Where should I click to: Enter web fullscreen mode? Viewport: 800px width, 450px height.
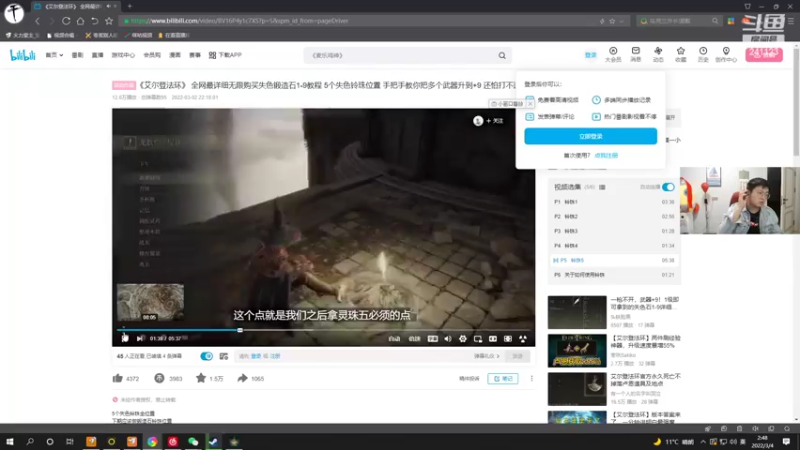tap(508, 339)
